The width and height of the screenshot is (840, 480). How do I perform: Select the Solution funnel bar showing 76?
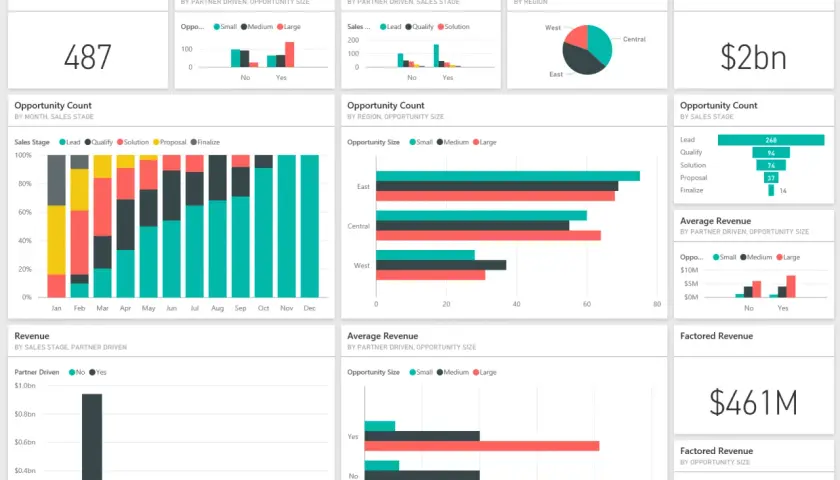(771, 165)
